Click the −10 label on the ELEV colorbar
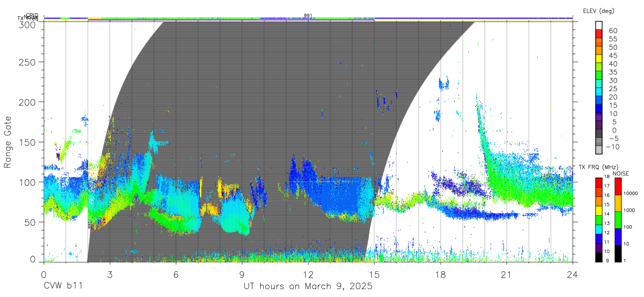 613,147
